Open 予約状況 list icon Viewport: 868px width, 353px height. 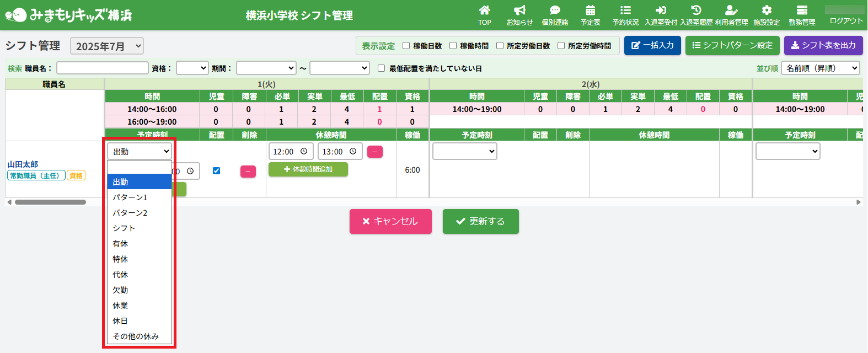point(625,10)
